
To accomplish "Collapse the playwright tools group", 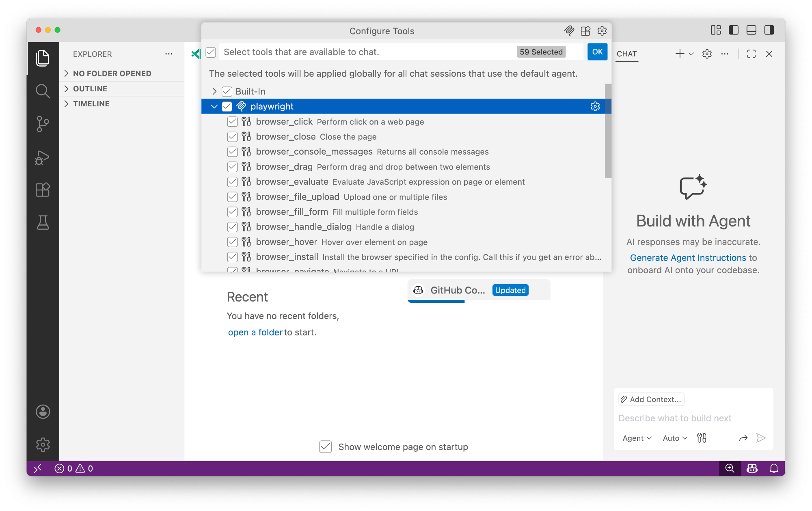I will coord(214,106).
